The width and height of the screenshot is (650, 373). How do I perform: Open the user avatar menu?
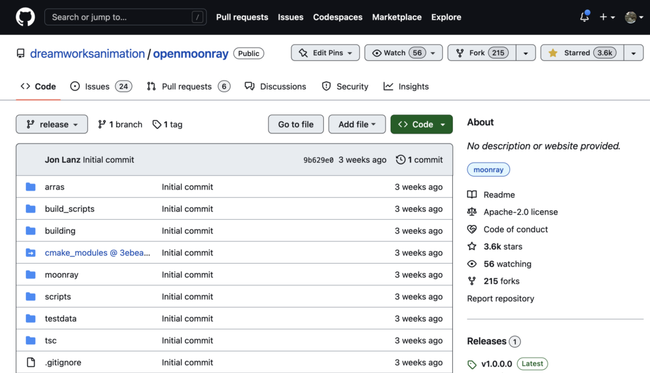tap(634, 17)
